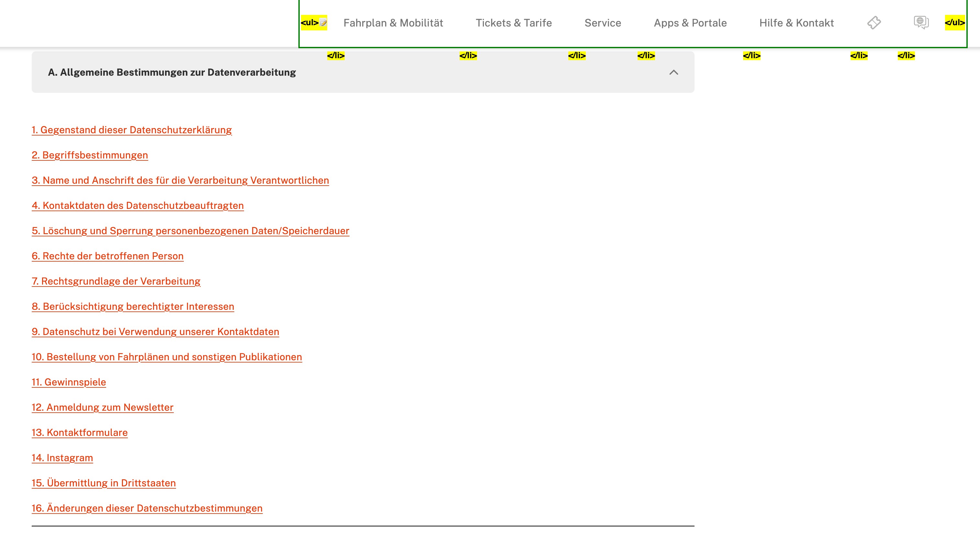980x542 pixels.
Task: Click the notepad icon beside ul tag
Action: pos(323,22)
